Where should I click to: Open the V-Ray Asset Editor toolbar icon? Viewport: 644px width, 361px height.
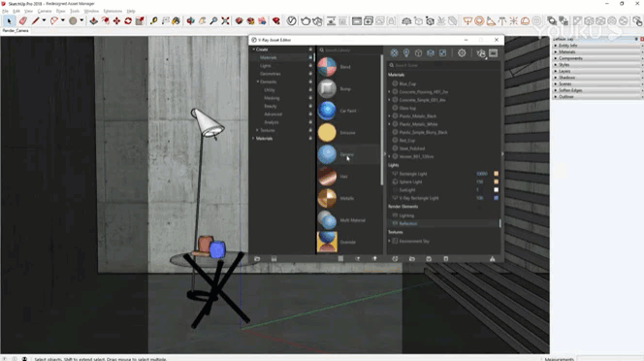click(291, 20)
